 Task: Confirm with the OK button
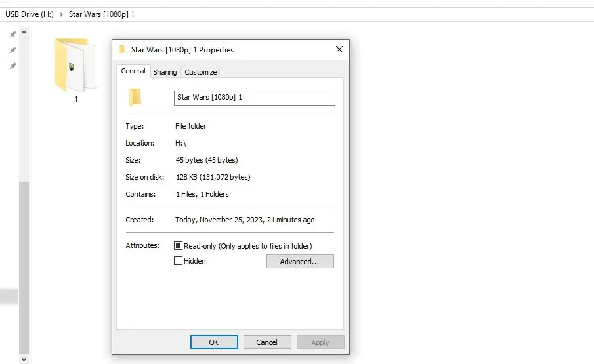214,342
